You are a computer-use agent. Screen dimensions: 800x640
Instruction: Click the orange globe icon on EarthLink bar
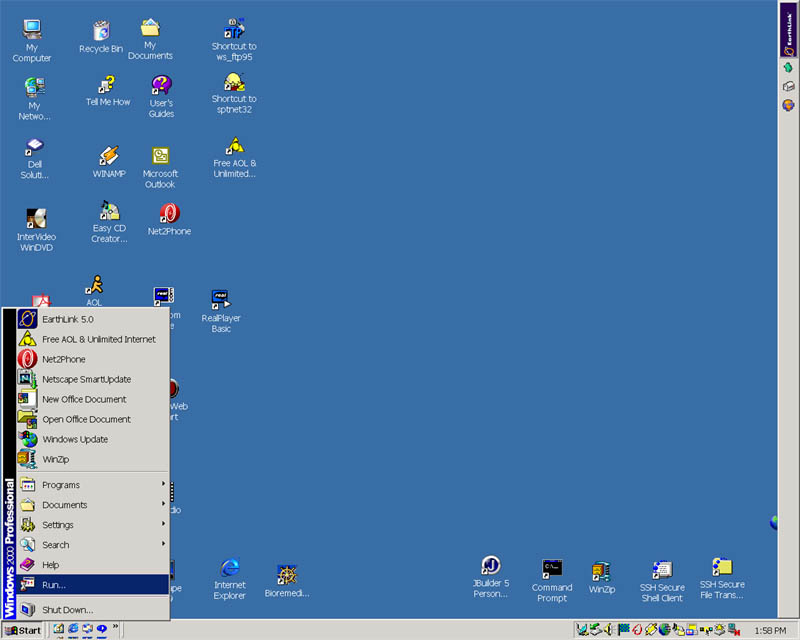788,105
